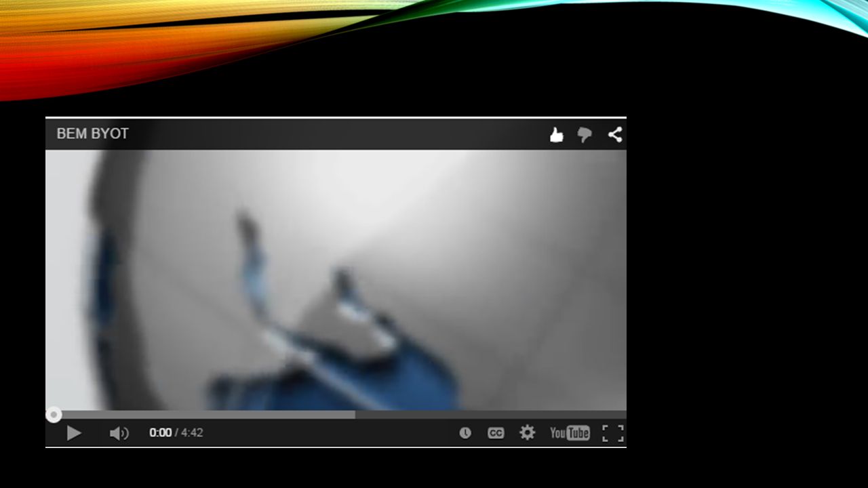Image resolution: width=868 pixels, height=488 pixels.
Task: Toggle closed captions CC button
Action: [496, 433]
